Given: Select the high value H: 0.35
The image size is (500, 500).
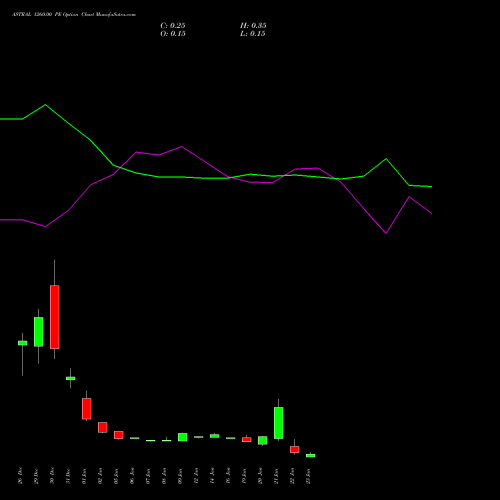Looking at the screenshot, I should pyautogui.click(x=253, y=26).
